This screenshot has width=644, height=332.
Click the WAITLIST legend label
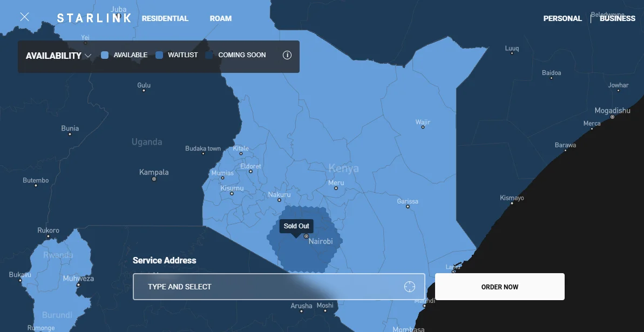[x=183, y=55]
